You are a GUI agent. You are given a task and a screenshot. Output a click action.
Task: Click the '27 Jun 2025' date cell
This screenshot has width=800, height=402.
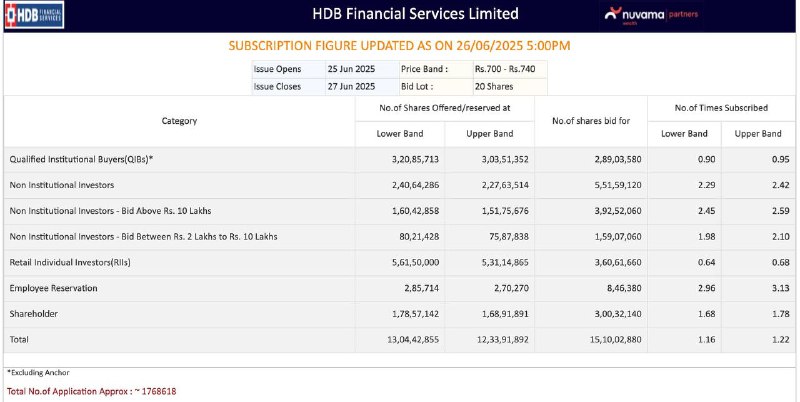(x=362, y=87)
